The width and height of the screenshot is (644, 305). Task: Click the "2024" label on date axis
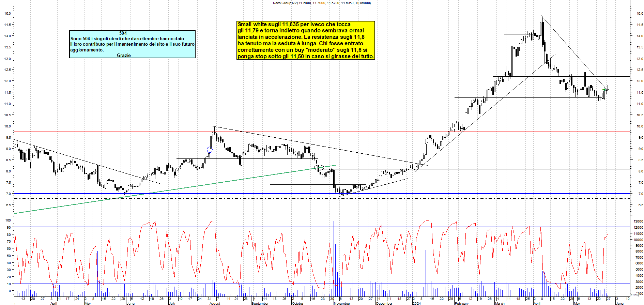(416, 303)
